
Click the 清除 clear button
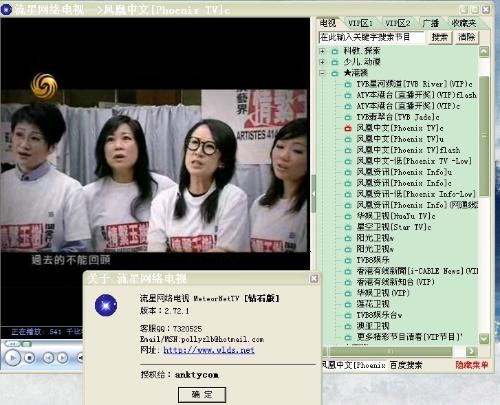tap(467, 37)
